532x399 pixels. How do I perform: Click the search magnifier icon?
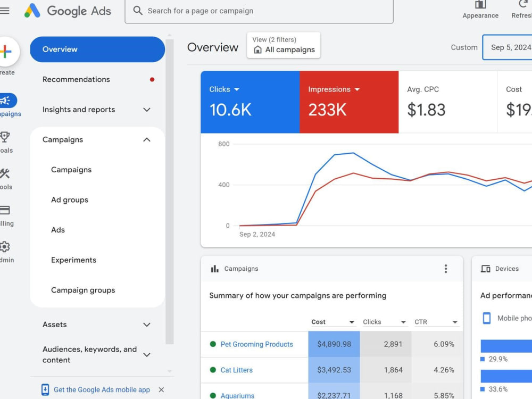(137, 11)
